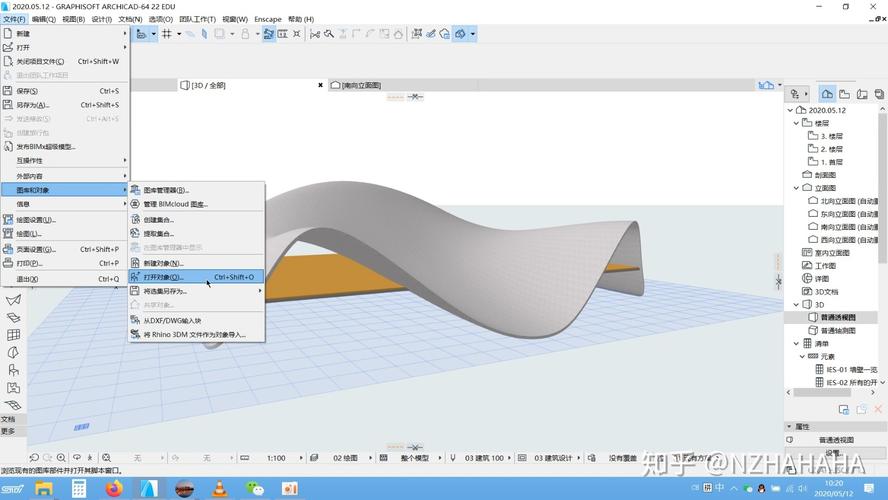Open 图库管理器 (Library Manager) from the submenu
The image size is (888, 500).
[x=165, y=190]
